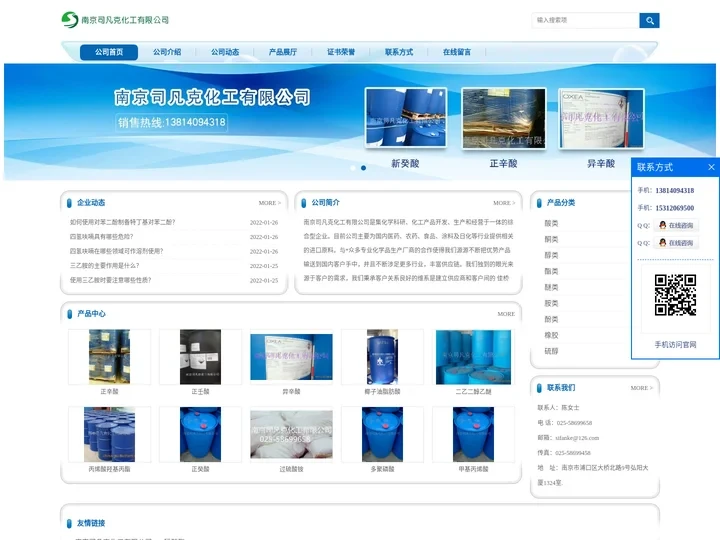Screen dimensions: 720x540
Task: Select the 橡胶 product category
Action: (x=551, y=335)
